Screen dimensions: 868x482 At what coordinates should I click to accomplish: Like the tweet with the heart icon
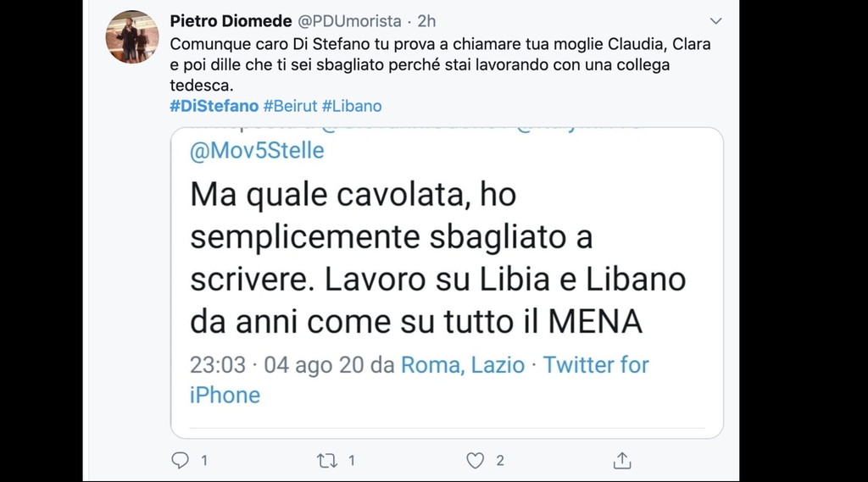click(x=476, y=460)
